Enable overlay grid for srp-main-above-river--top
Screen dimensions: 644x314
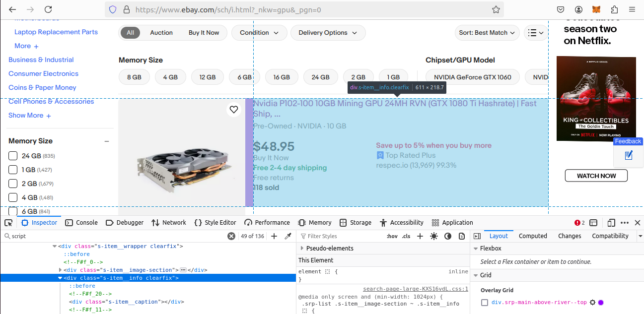click(485, 303)
